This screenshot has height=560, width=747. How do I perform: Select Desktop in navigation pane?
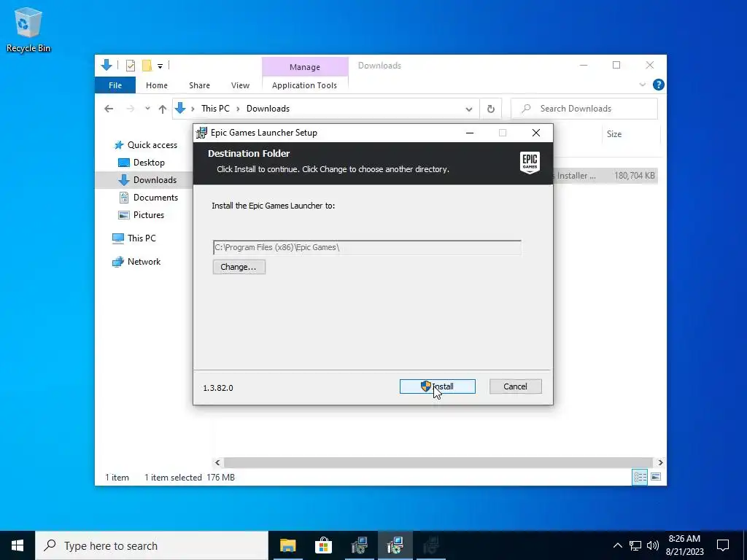pos(141,163)
